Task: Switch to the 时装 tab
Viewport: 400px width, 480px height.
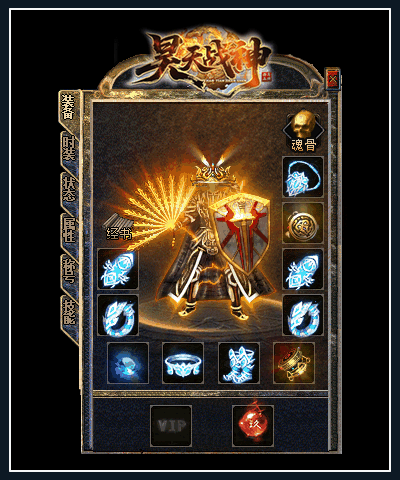Action: (69, 148)
